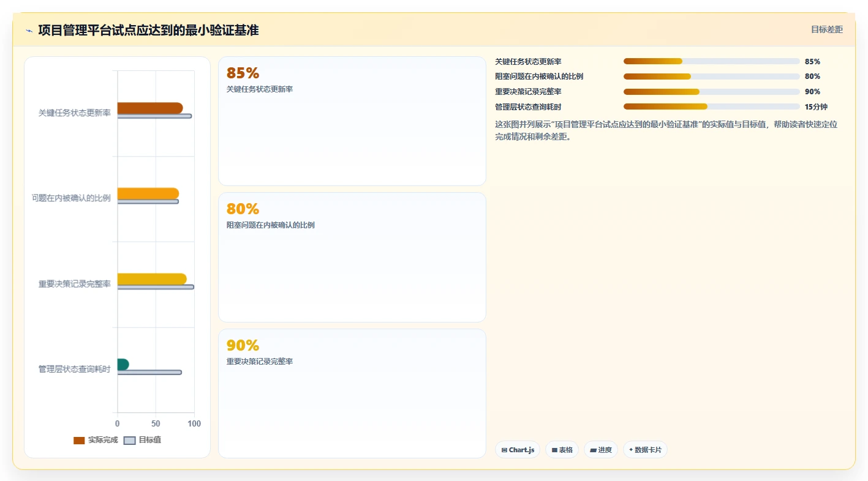Click the gray target bar for 重要决策记录完整率

coord(156,286)
